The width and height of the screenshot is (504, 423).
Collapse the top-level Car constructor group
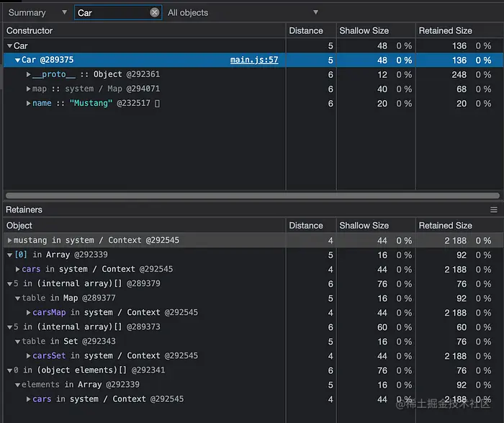point(9,46)
